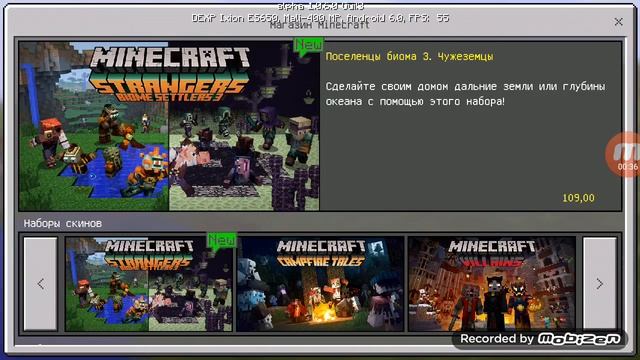Click the Mobizen recording timer bubble

(624, 155)
